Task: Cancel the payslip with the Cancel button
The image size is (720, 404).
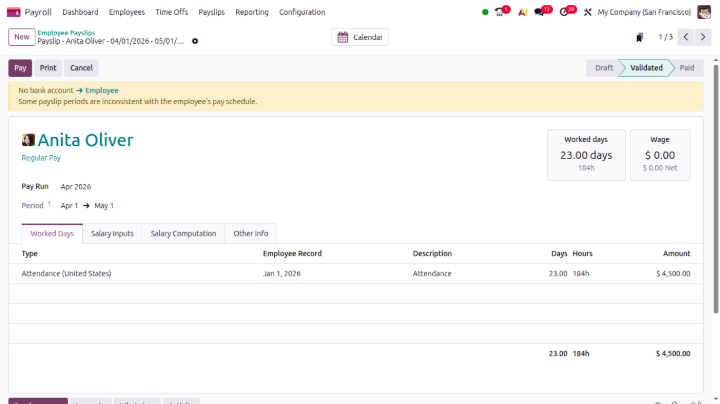Action: (81, 68)
